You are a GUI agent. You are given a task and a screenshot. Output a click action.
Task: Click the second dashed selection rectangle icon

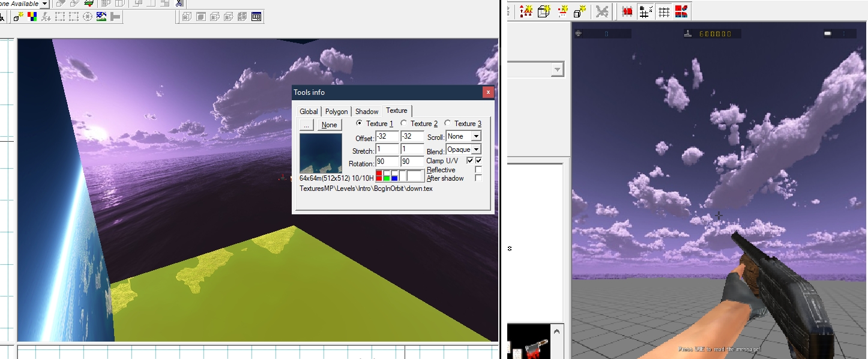pos(74,17)
